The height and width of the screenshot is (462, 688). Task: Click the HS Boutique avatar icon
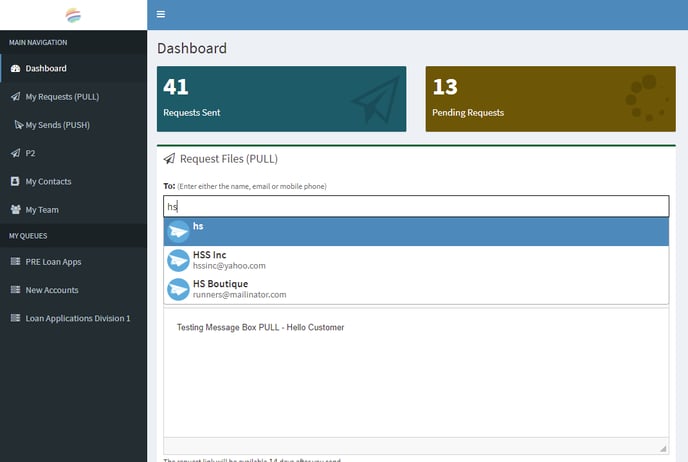tap(178, 289)
